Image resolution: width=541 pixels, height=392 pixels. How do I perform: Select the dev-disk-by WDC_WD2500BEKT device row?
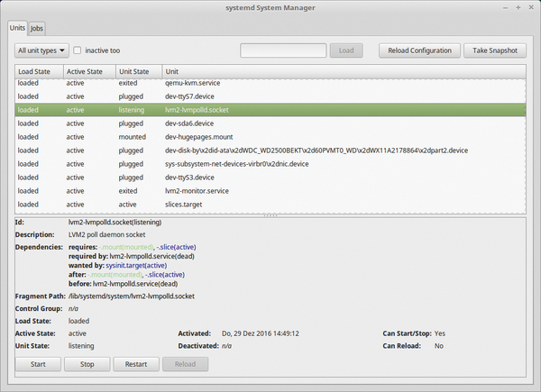click(270, 150)
